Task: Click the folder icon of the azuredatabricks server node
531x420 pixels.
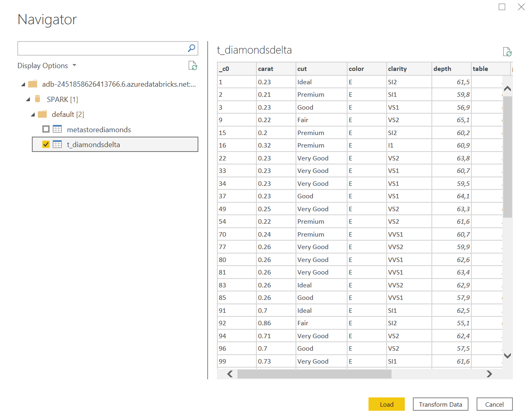Action: 32,84
